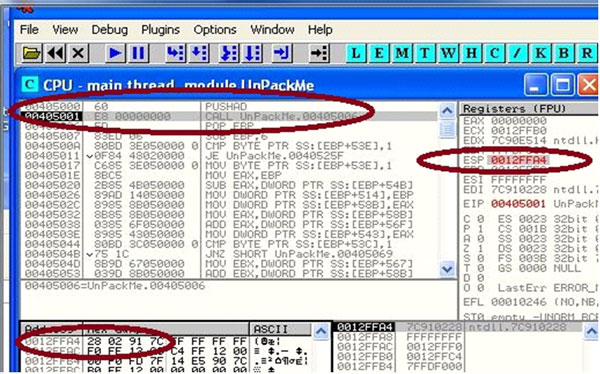This screenshot has width=600, height=374.
Task: Click ESI register value FFFFFFFF
Action: pos(519,180)
